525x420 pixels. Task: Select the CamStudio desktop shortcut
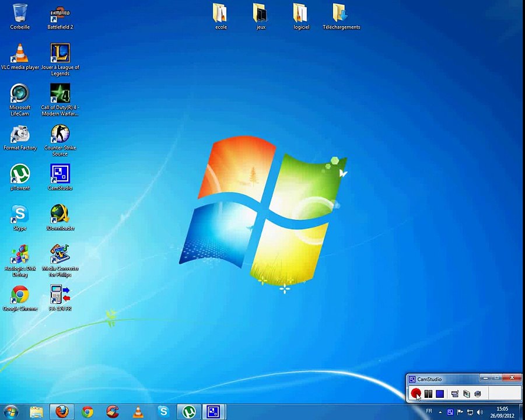coord(60,177)
